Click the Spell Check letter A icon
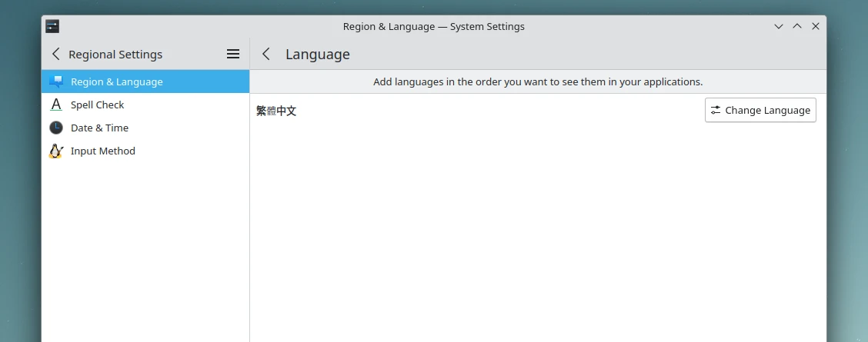Viewport: 868px width, 342px height. tap(55, 105)
